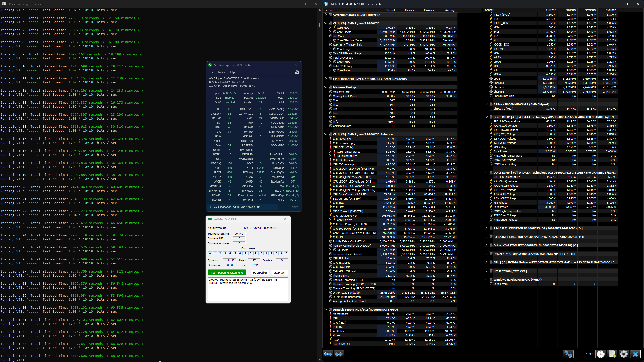Open HWiNFO remote network monitoring icon
The height and width of the screenshot is (362, 644).
tap(568, 354)
